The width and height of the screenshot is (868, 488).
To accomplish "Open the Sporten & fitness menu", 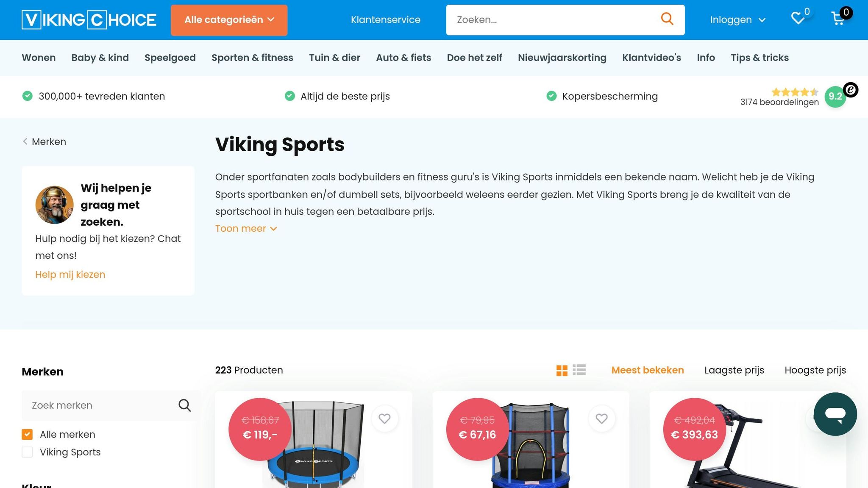I will pyautogui.click(x=252, y=58).
